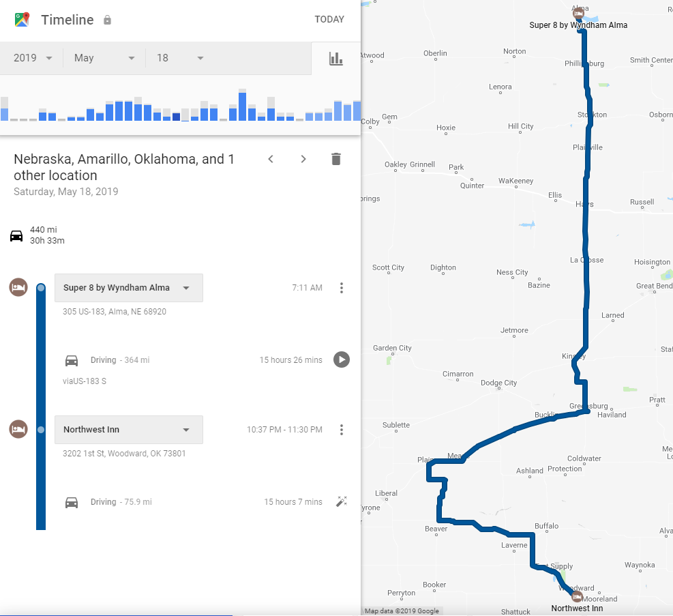Click the Garden City label on map

[x=392, y=348]
